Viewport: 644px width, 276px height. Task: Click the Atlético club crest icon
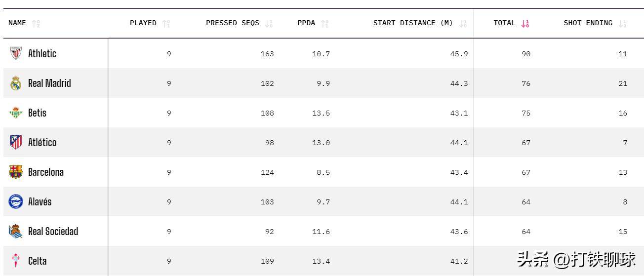point(16,142)
